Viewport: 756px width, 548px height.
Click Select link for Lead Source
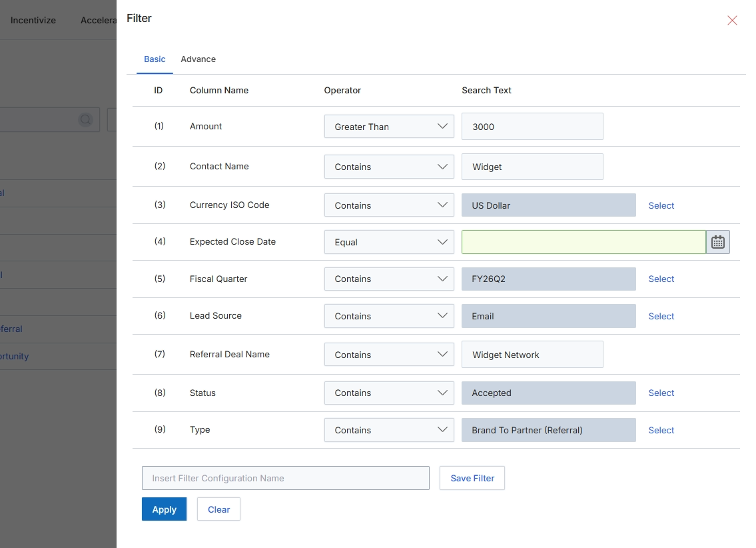[x=661, y=316]
